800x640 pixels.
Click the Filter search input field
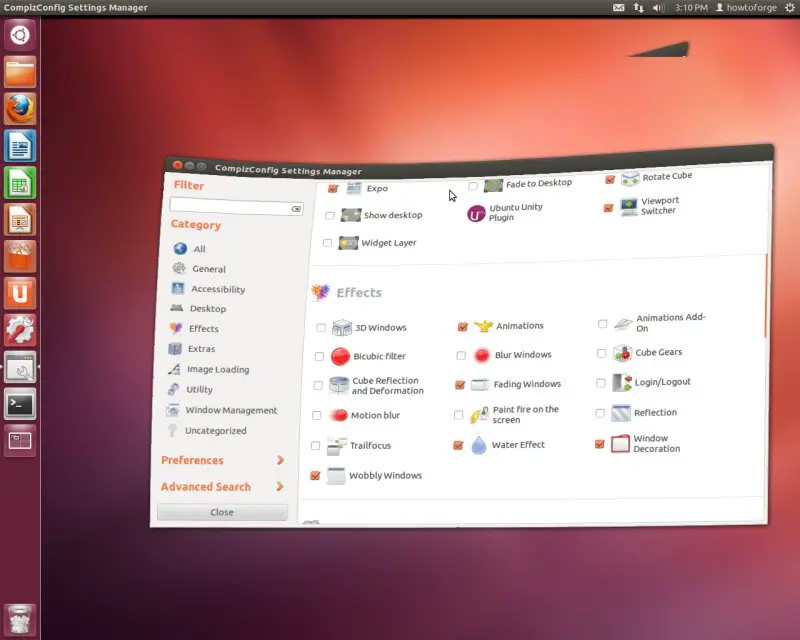pyautogui.click(x=236, y=206)
